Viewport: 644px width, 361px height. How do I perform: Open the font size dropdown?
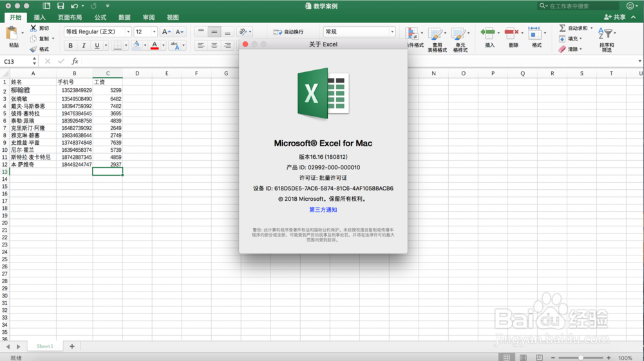tap(154, 32)
